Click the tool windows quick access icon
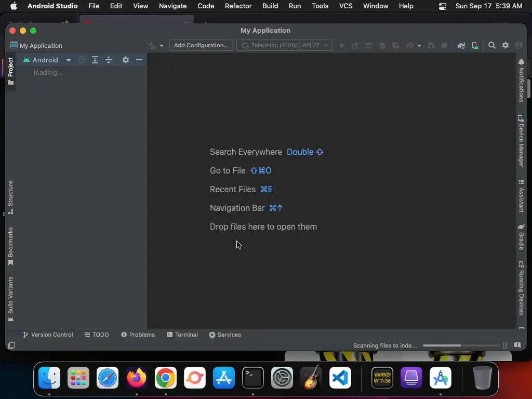This screenshot has width=532, height=399. (x=11, y=345)
